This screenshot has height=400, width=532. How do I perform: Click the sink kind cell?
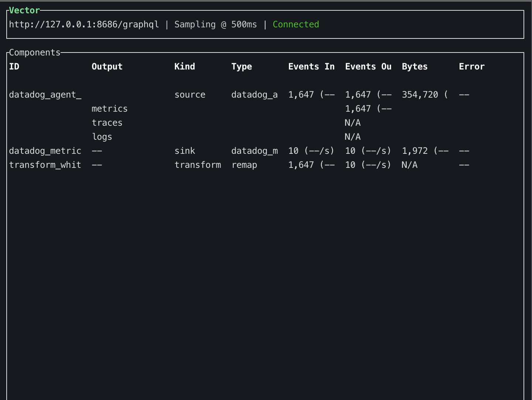pyautogui.click(x=185, y=151)
